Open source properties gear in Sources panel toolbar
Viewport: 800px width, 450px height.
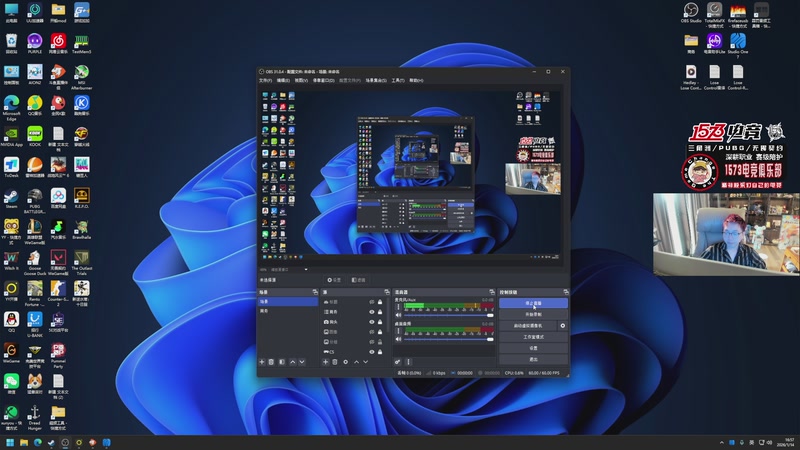(x=345, y=362)
